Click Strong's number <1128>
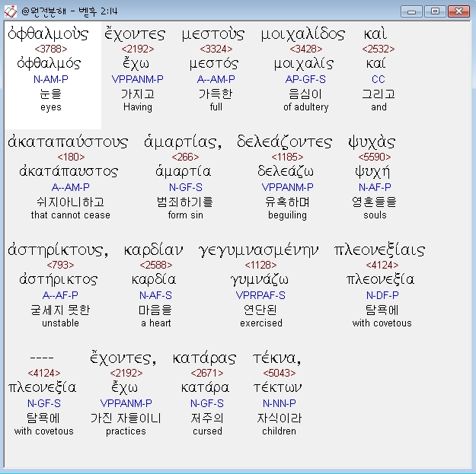 click(x=260, y=265)
